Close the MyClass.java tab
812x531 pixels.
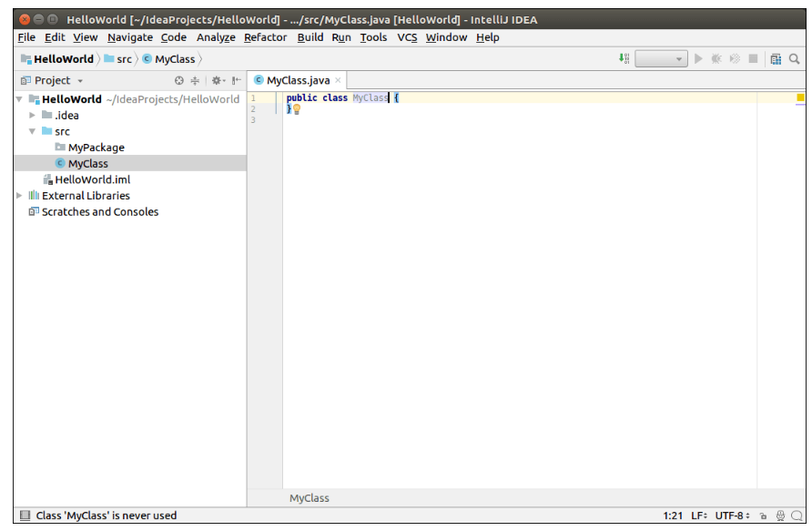pyautogui.click(x=338, y=80)
